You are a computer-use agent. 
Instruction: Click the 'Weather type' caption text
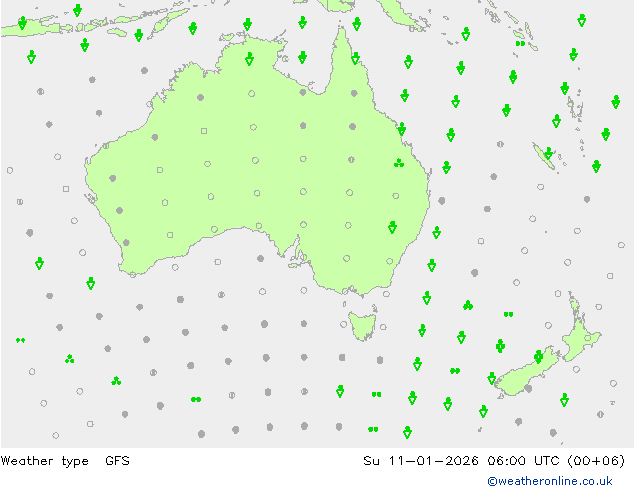pos(44,461)
